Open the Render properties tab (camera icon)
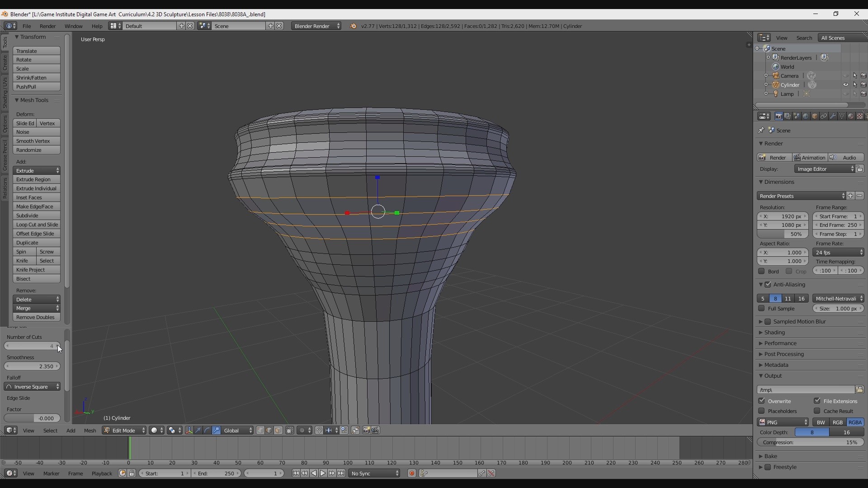 [x=778, y=116]
